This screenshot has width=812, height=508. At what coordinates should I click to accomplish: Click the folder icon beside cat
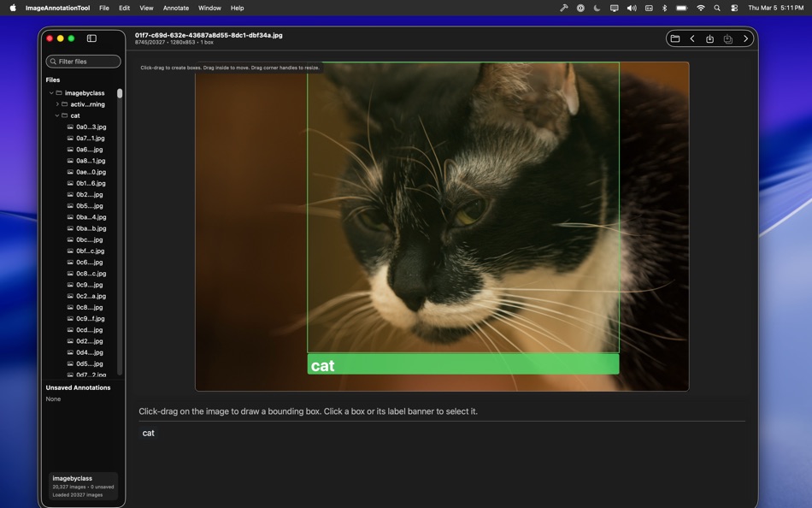click(x=65, y=115)
